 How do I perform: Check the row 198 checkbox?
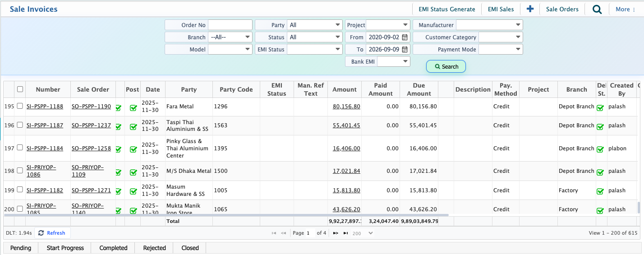(20, 171)
